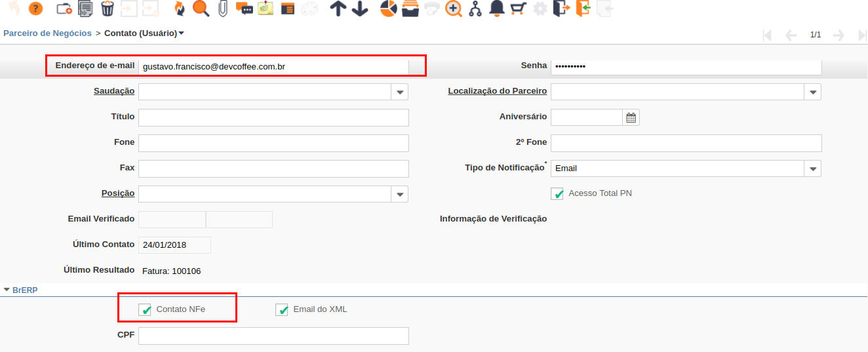This screenshot has height=352, width=868.
Task: Click the Senha password field
Action: (686, 66)
